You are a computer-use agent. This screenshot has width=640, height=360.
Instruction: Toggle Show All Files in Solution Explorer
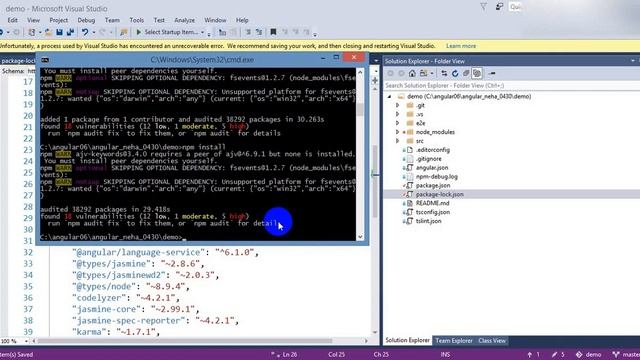[477, 73]
